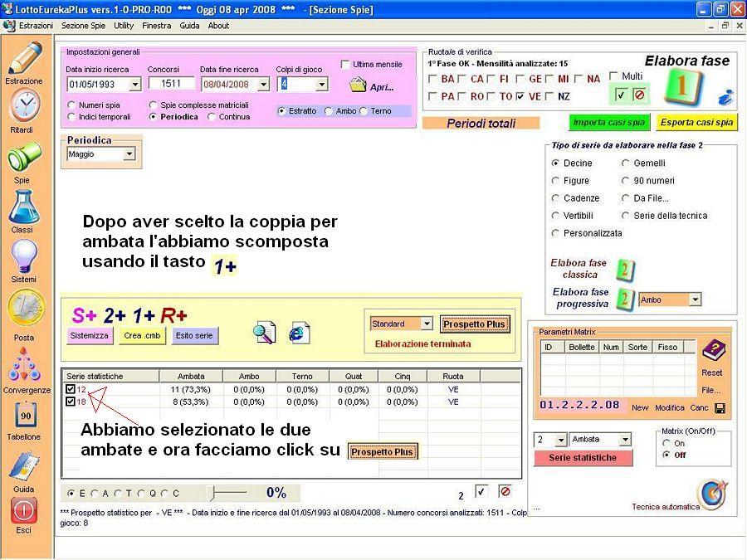Open Data fine ricerca dropdown
The width and height of the screenshot is (747, 560).
coord(263,85)
